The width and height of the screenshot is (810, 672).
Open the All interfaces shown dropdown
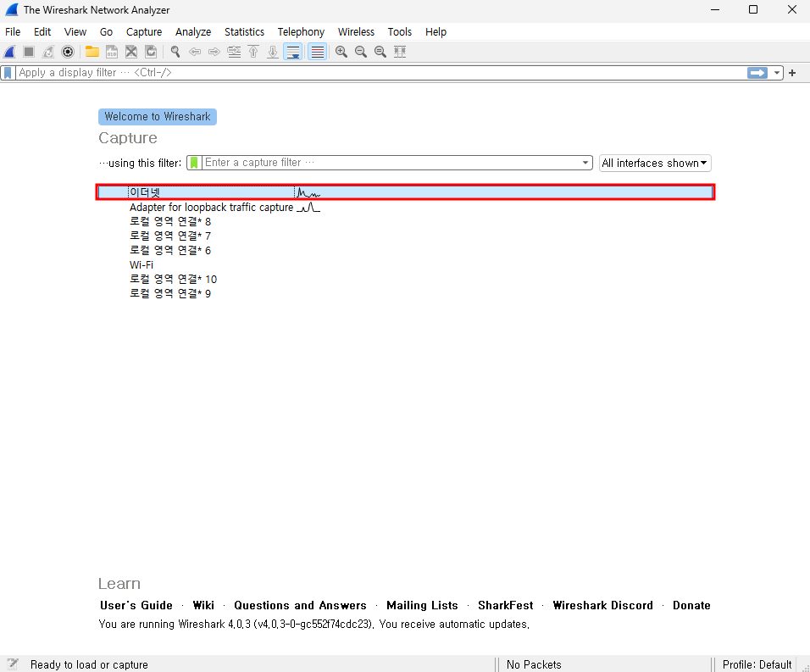655,164
